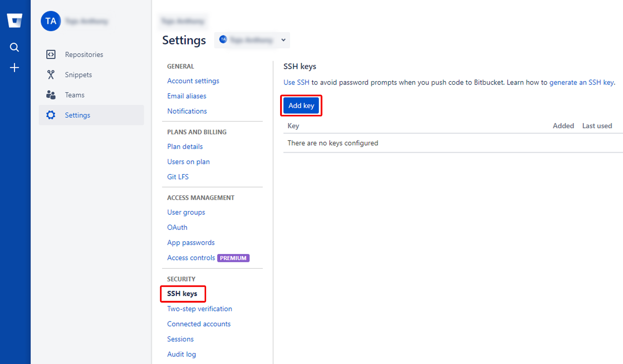Follow the 'Use SSH' link
This screenshot has height=364, width=623.
tap(296, 83)
